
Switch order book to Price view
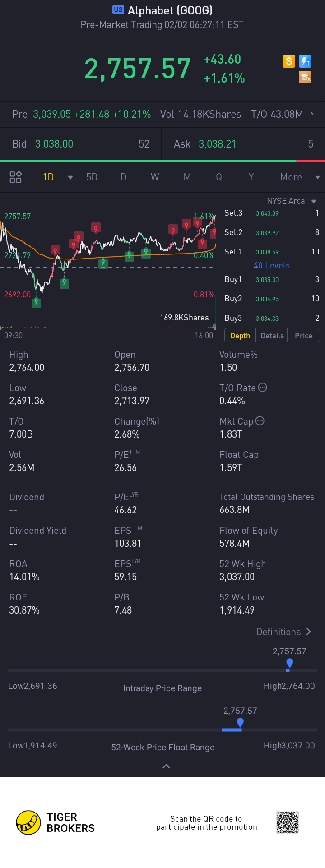pos(303,336)
